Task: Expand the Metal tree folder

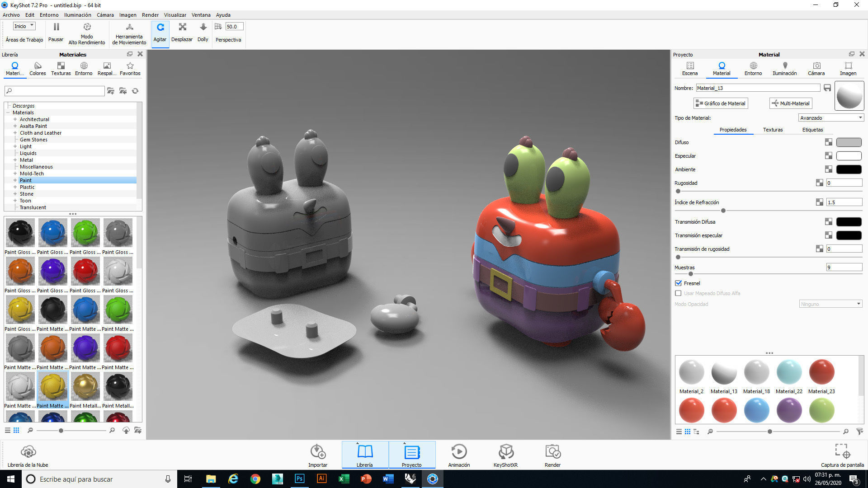Action: pos(15,160)
